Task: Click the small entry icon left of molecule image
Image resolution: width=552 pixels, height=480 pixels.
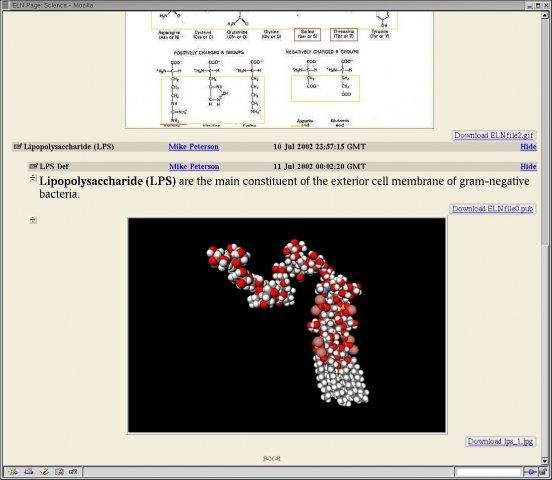Action: coord(33,220)
